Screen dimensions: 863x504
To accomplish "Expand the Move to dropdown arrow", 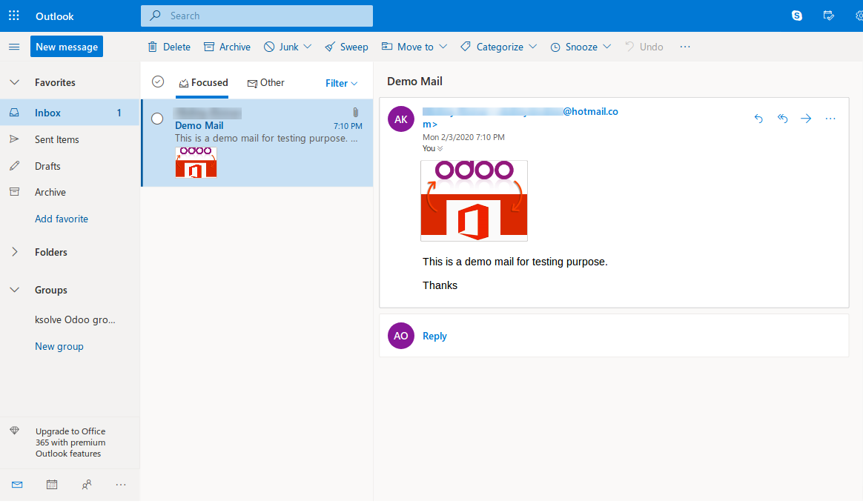I will tap(443, 47).
